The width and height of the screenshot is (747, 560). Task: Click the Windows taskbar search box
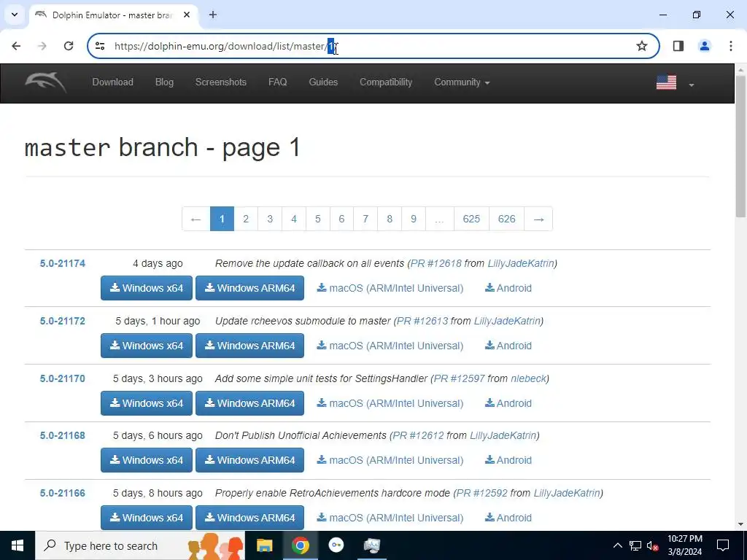coord(140,545)
